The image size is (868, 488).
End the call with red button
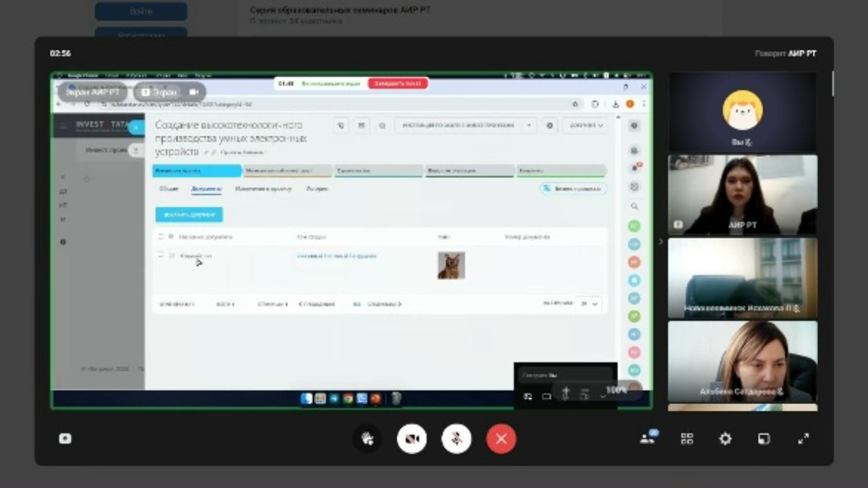[501, 439]
